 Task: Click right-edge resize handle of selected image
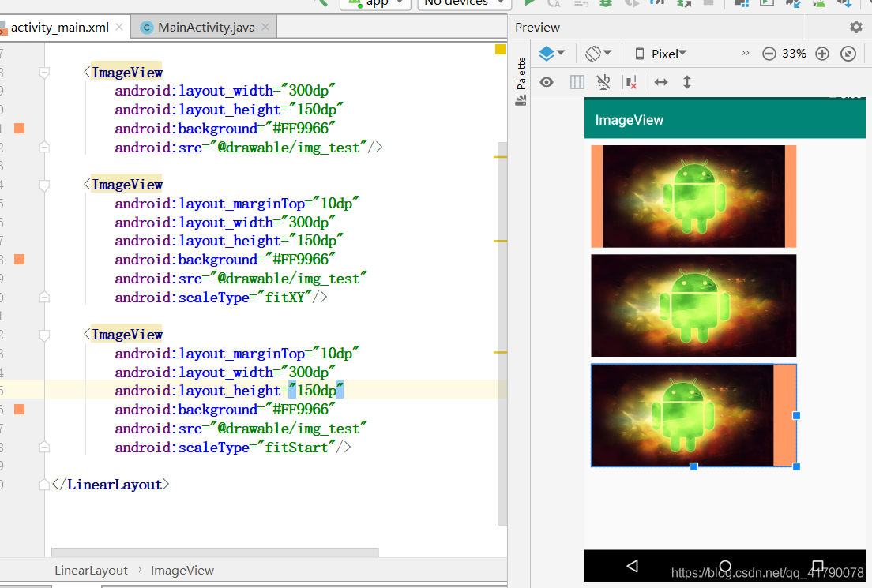click(x=796, y=415)
